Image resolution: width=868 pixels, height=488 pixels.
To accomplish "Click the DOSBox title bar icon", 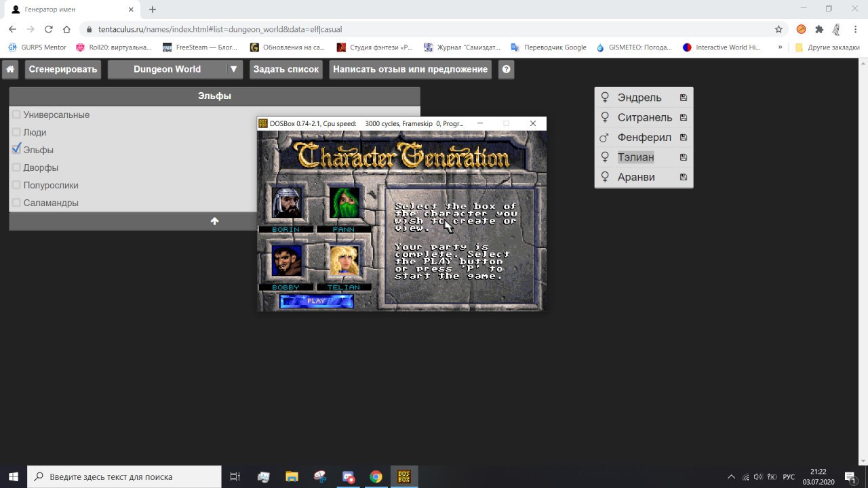I will (x=263, y=123).
